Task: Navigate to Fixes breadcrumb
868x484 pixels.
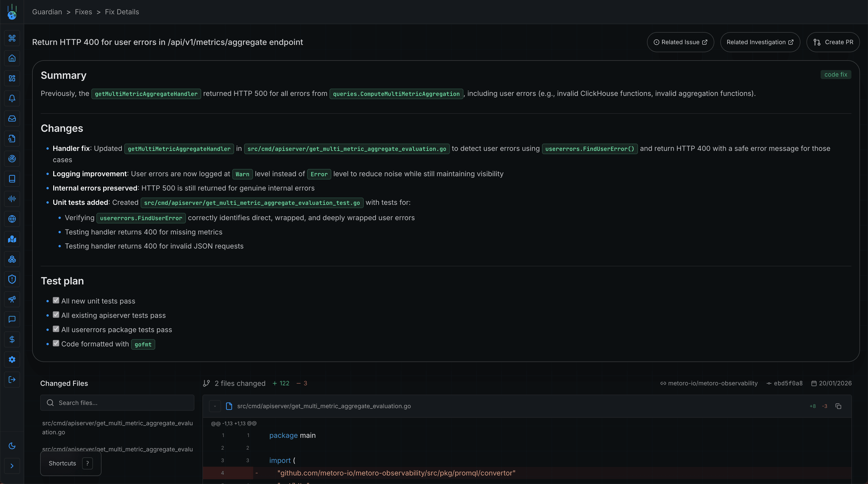Action: pos(83,12)
